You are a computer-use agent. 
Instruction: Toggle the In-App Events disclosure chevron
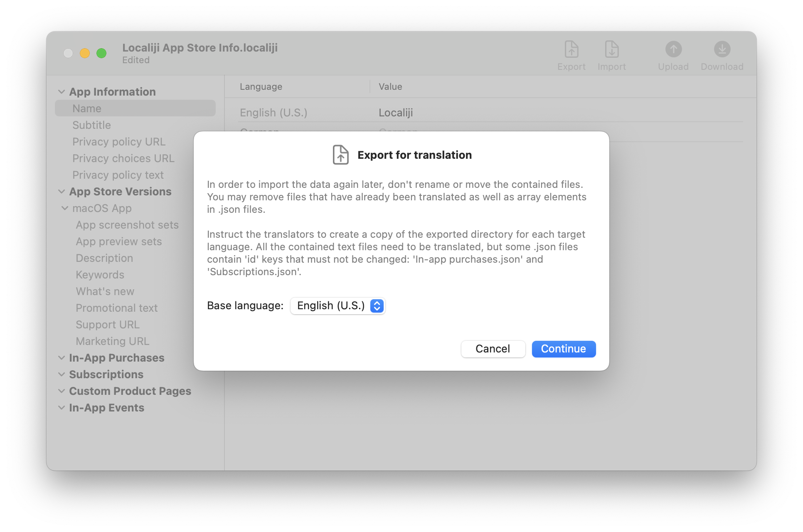[x=62, y=408]
